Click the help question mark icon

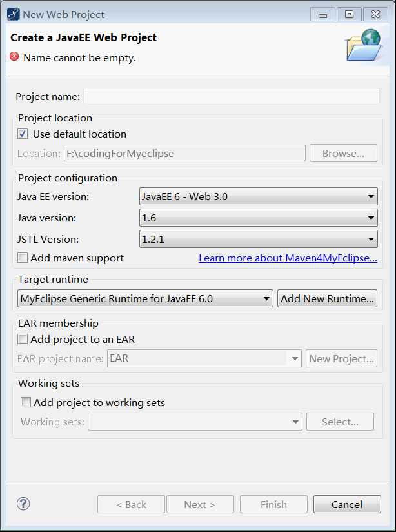click(x=23, y=504)
